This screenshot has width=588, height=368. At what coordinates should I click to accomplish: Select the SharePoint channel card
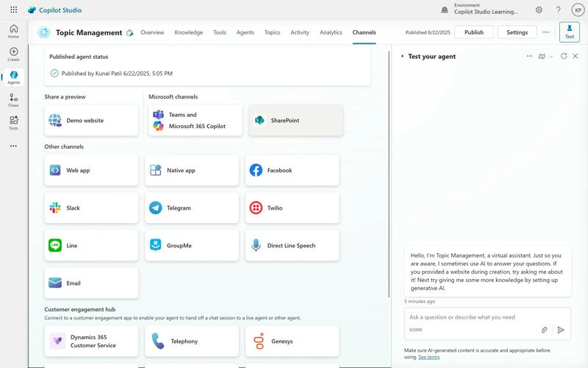[x=296, y=120]
